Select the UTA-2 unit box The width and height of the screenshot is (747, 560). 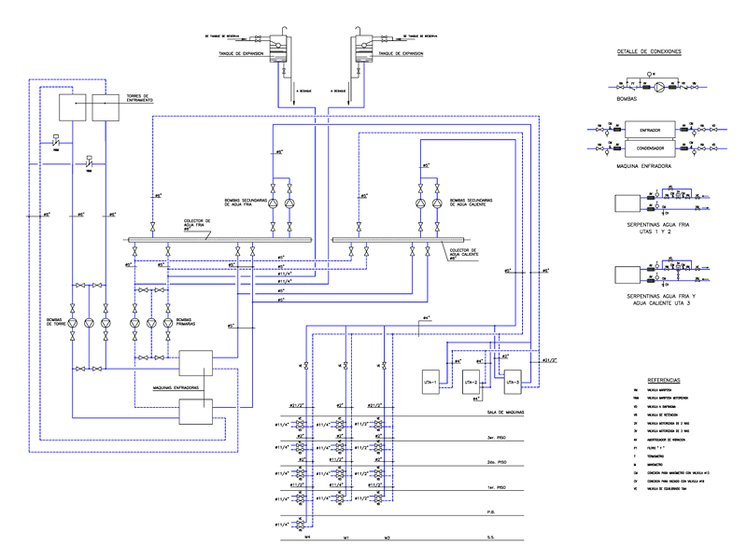click(472, 383)
